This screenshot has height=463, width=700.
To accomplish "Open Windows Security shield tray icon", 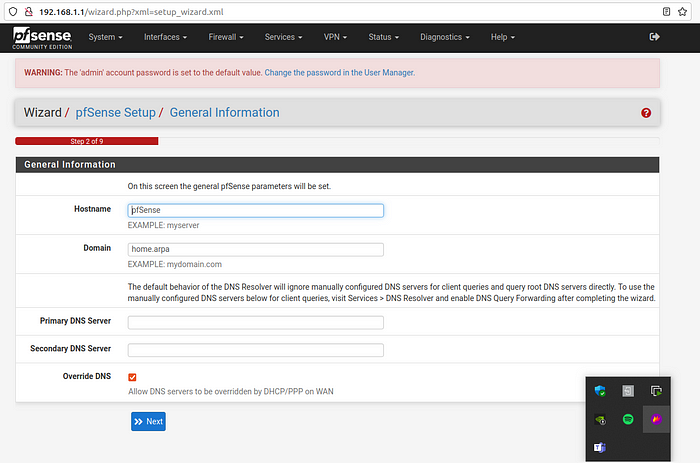I will point(600,391).
